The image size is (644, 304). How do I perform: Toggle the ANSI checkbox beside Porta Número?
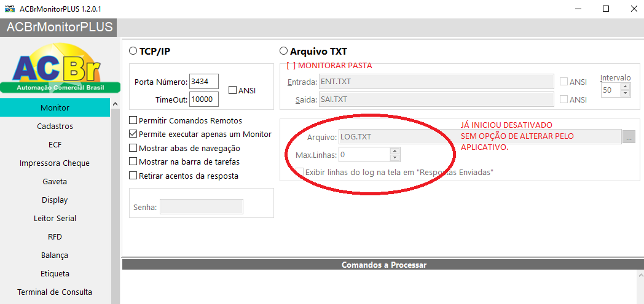pos(232,90)
